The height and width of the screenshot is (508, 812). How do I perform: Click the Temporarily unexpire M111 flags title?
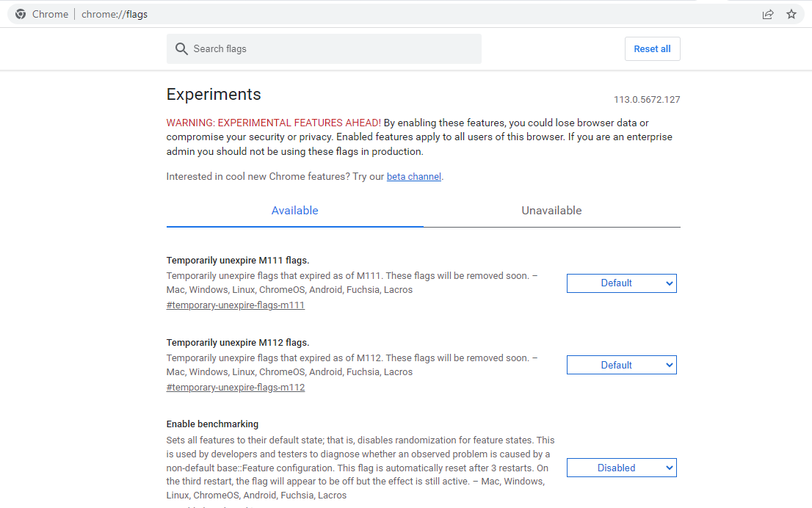tap(238, 261)
